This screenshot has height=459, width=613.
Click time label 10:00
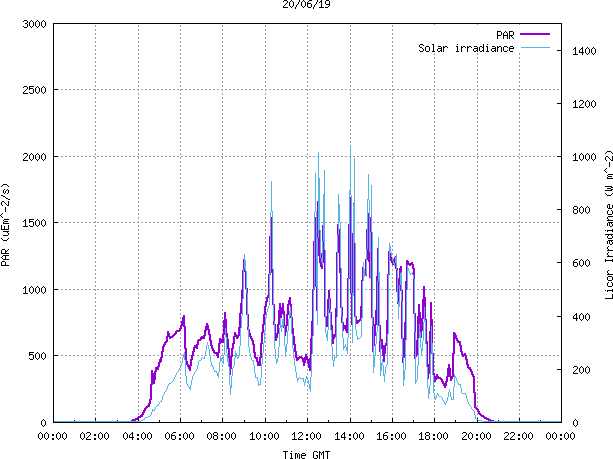[x=264, y=436]
